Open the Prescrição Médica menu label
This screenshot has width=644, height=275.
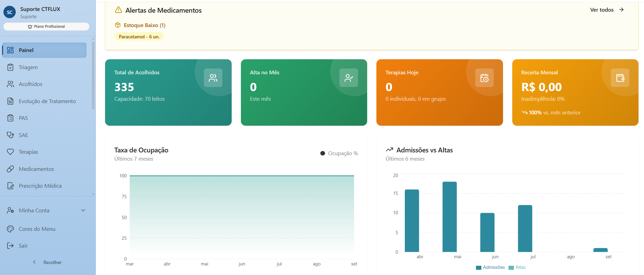pos(40,186)
